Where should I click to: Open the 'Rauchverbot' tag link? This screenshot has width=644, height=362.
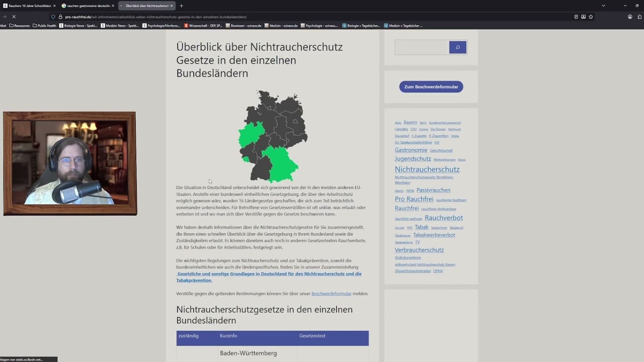(x=444, y=218)
